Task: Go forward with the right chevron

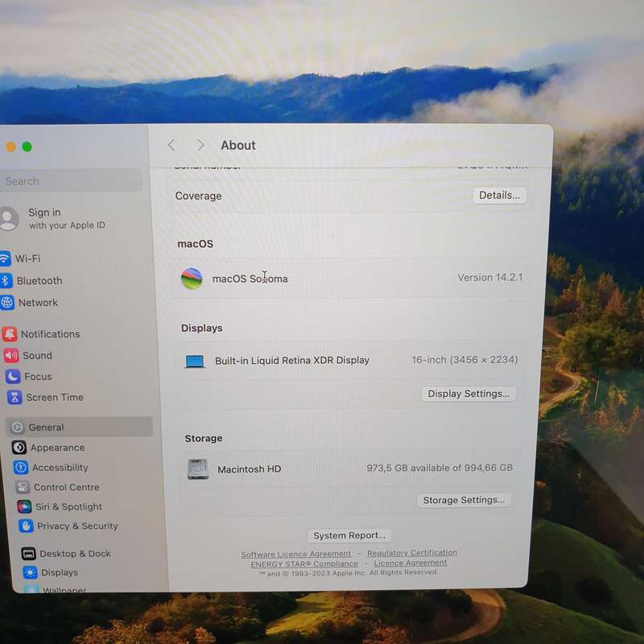Action: (x=200, y=145)
